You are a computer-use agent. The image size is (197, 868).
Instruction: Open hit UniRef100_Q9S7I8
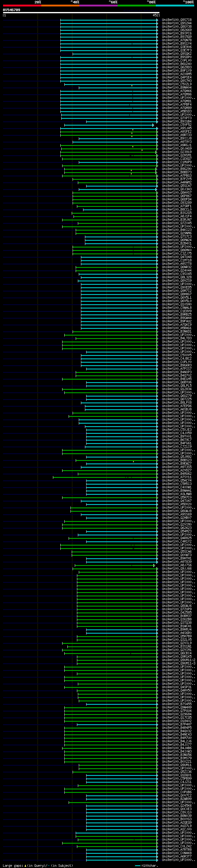(x=177, y=20)
